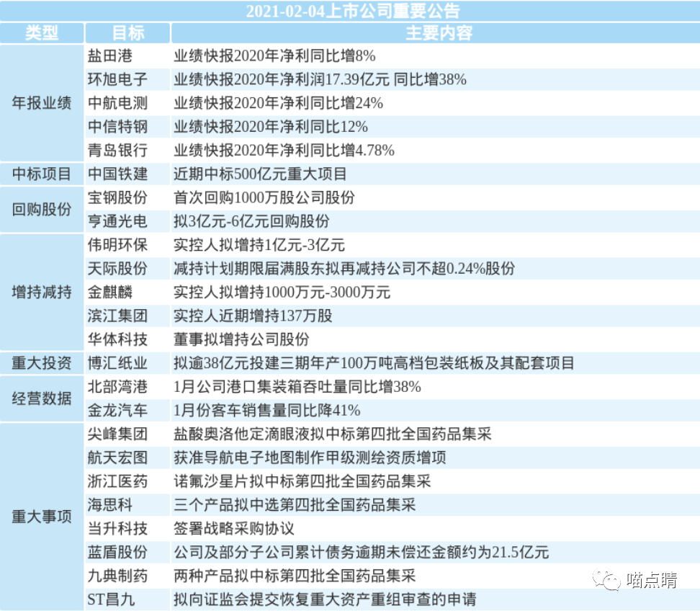Click text 盐酸奥洛他定滴眼液拟中标

click(x=264, y=434)
